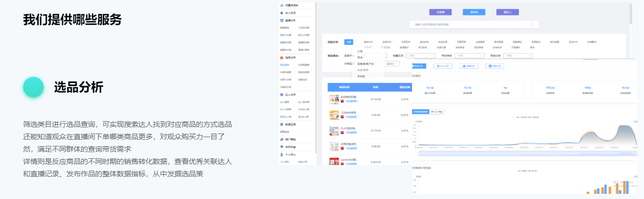Click the topmost bar-chart icon in sidebar
This screenshot has width=644, height=199.
[x=281, y=5]
